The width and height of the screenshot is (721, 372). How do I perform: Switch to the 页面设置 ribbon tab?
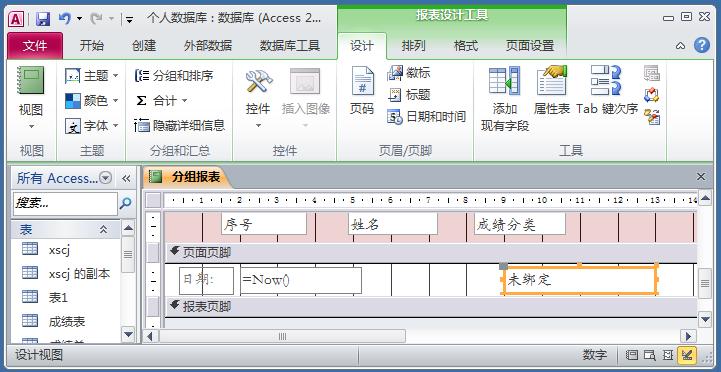point(530,46)
